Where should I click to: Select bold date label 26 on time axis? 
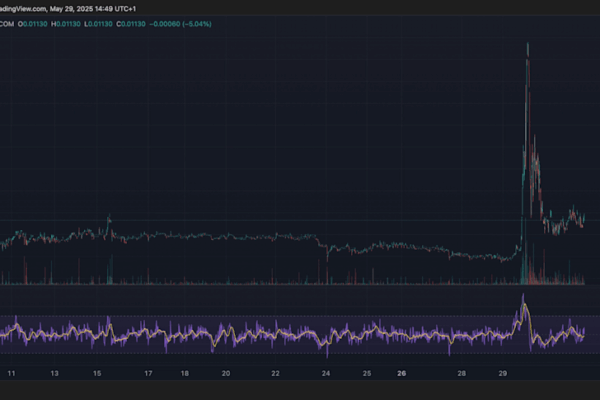401,373
